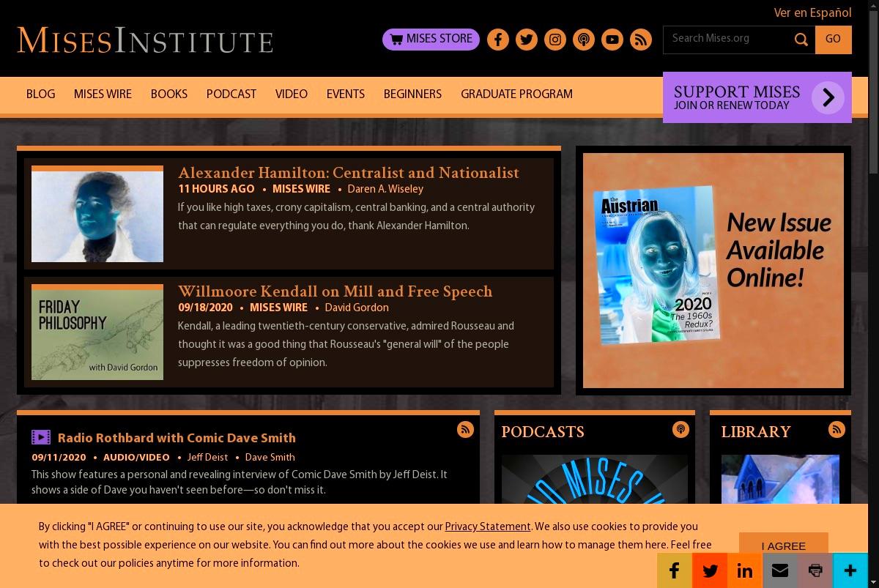Open the Podcast menu item
This screenshot has height=588, width=879.
[231, 94]
